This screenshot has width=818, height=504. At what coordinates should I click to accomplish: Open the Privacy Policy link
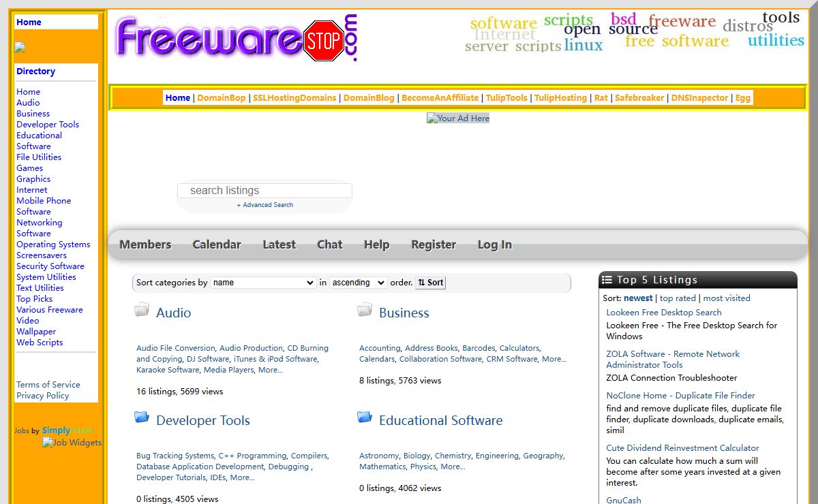tap(43, 396)
